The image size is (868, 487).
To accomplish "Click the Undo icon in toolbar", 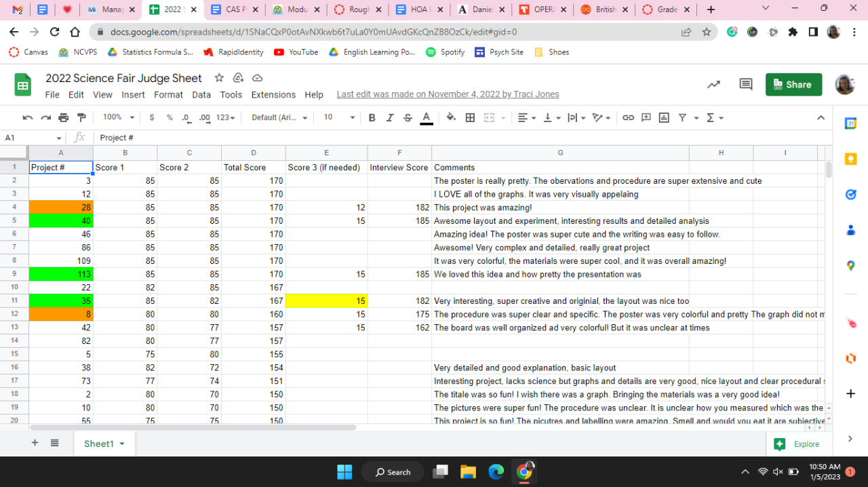I will (28, 117).
